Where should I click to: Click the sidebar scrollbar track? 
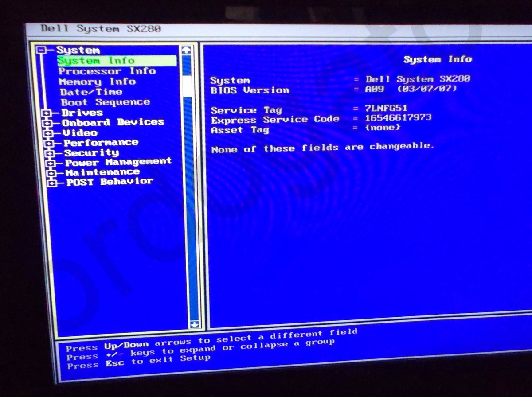[190, 199]
